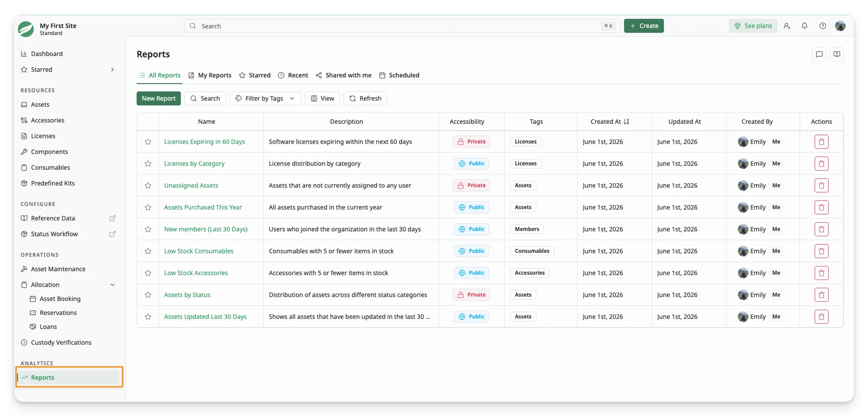Switch to the Recent tab
This screenshot has height=416, width=868.
click(293, 75)
